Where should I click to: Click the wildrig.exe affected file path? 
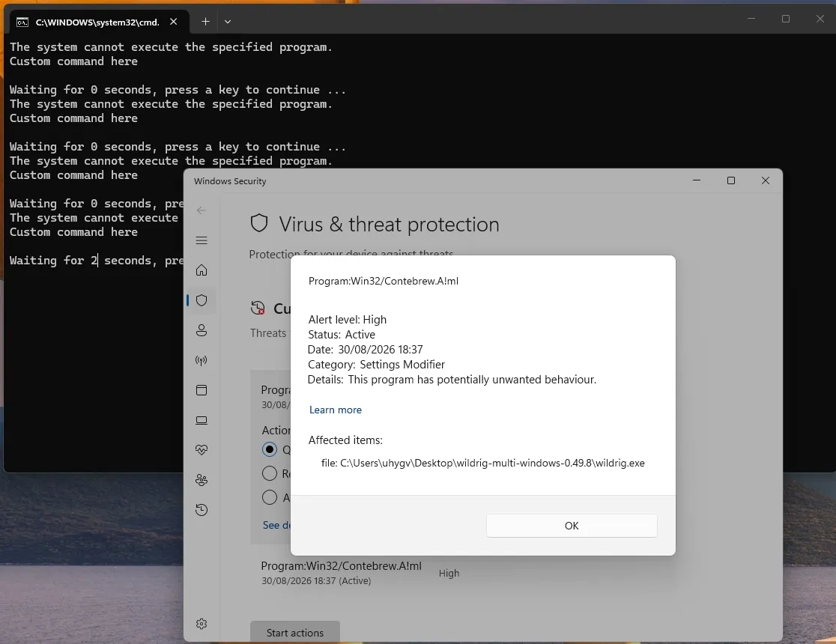pos(483,464)
